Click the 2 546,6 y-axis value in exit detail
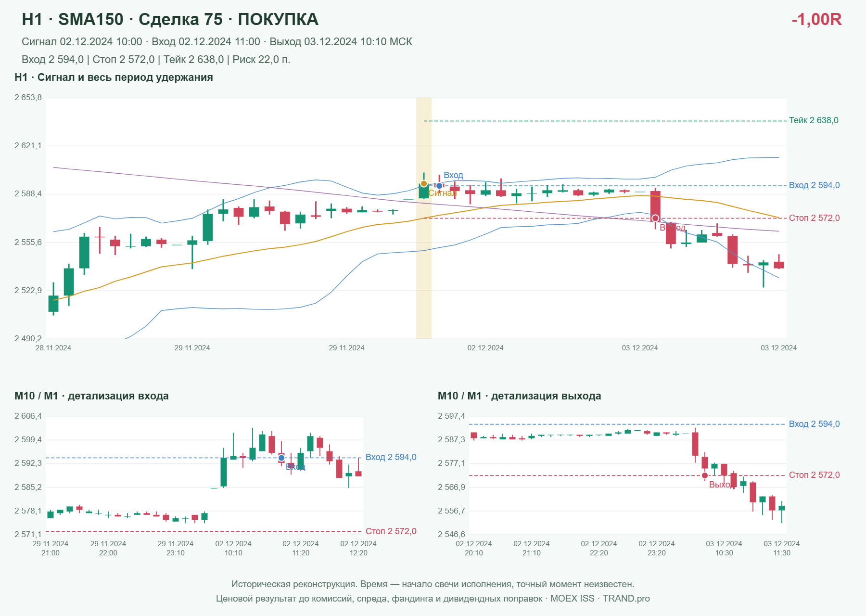 pyautogui.click(x=451, y=535)
